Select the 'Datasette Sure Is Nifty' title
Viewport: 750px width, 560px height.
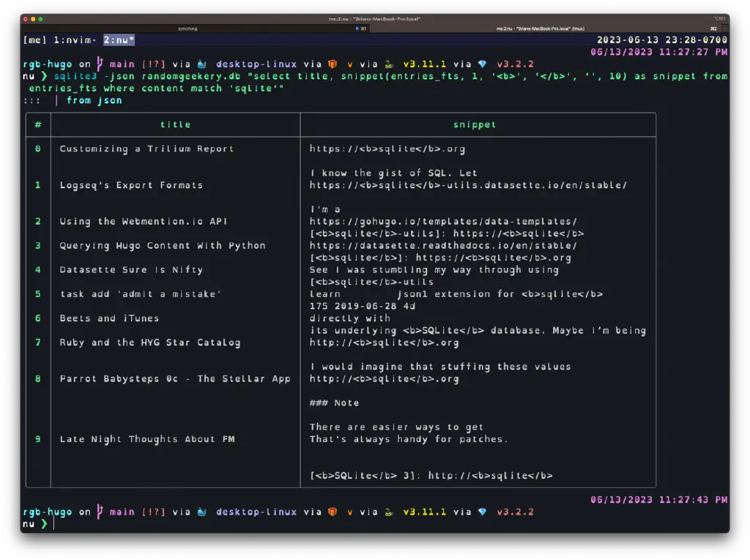pos(131,269)
